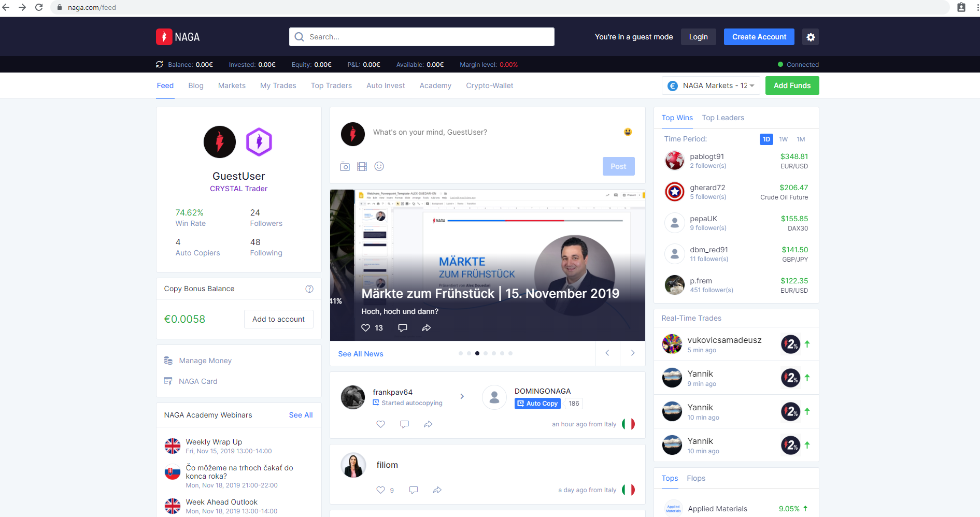Screen dimensions: 980x517
Task: Open the Markets tab
Action: pyautogui.click(x=232, y=85)
